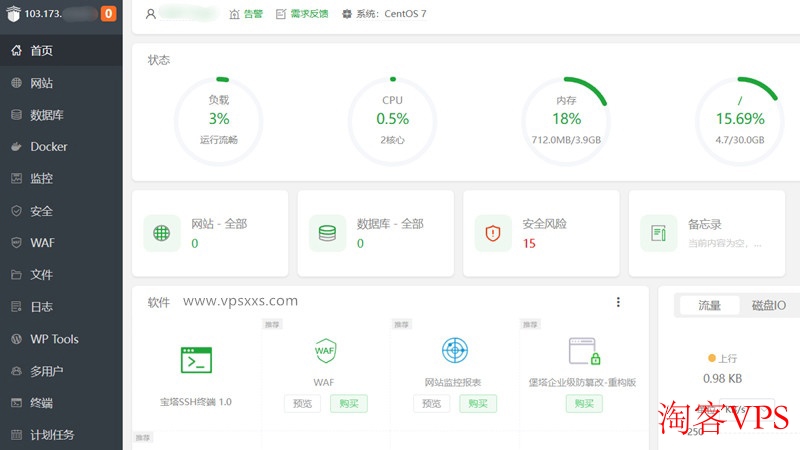
Task: Click the disk 15.69% usage gauge
Action: point(740,121)
